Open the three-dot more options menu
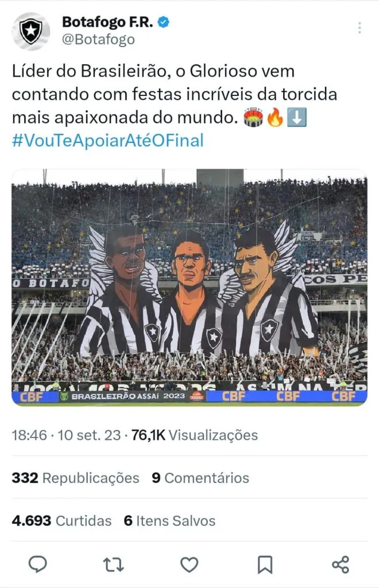 point(359,28)
